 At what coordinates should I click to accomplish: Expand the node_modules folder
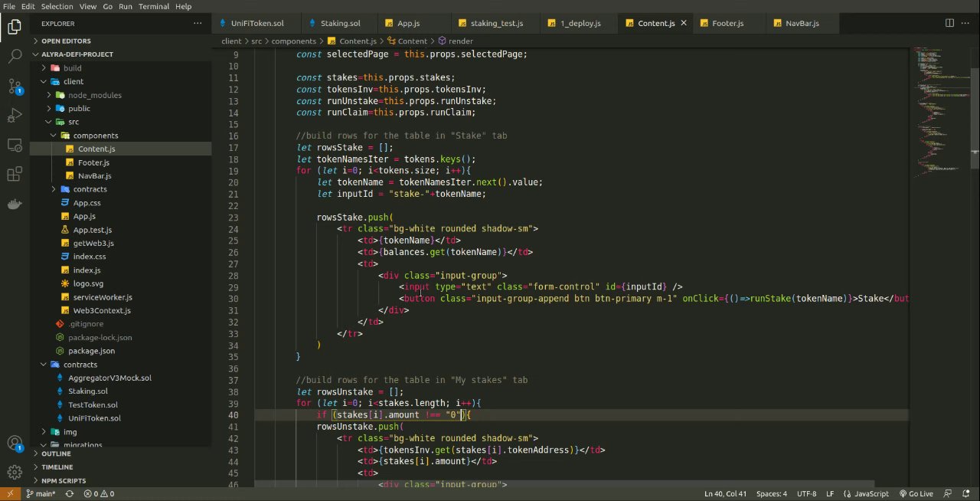coord(94,95)
